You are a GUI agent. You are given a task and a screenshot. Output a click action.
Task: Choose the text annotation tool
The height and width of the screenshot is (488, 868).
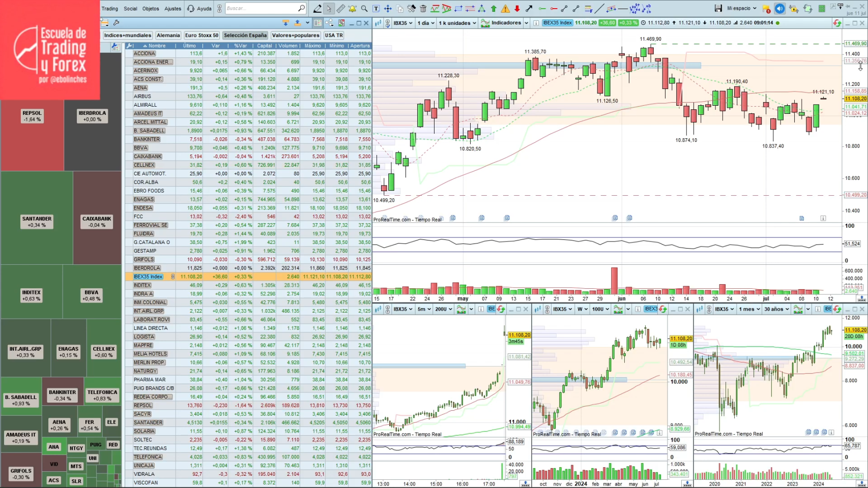pos(376,9)
